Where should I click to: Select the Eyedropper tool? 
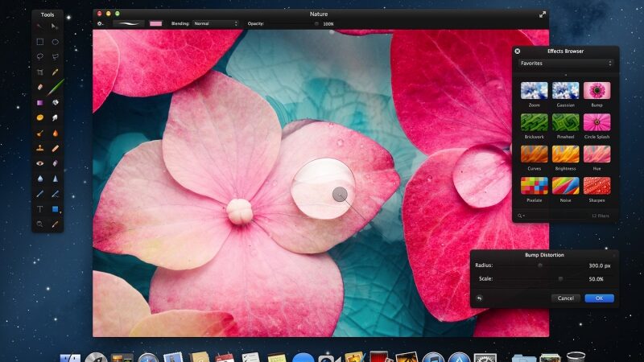click(x=55, y=224)
